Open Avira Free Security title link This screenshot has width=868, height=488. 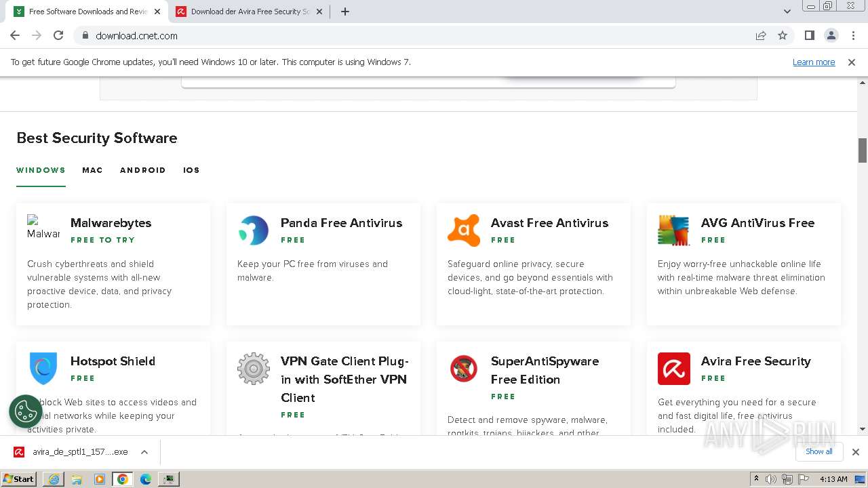[x=755, y=361]
